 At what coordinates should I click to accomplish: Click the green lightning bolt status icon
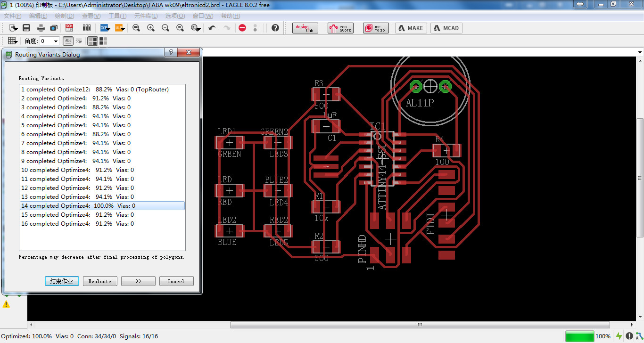click(619, 336)
